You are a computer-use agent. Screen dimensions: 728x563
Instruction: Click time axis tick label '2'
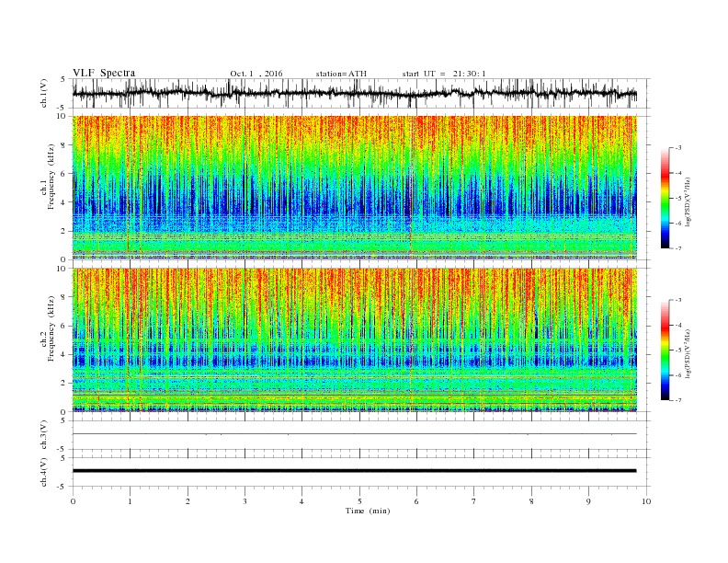(x=188, y=501)
